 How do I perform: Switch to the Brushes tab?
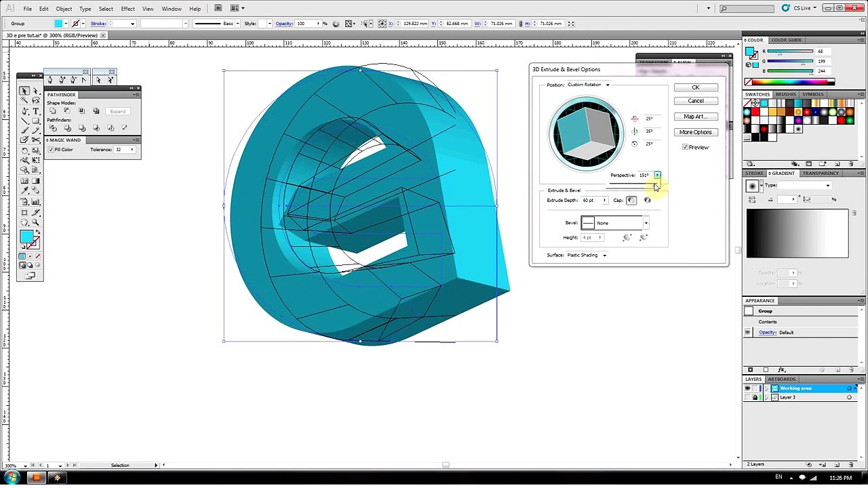[x=785, y=94]
